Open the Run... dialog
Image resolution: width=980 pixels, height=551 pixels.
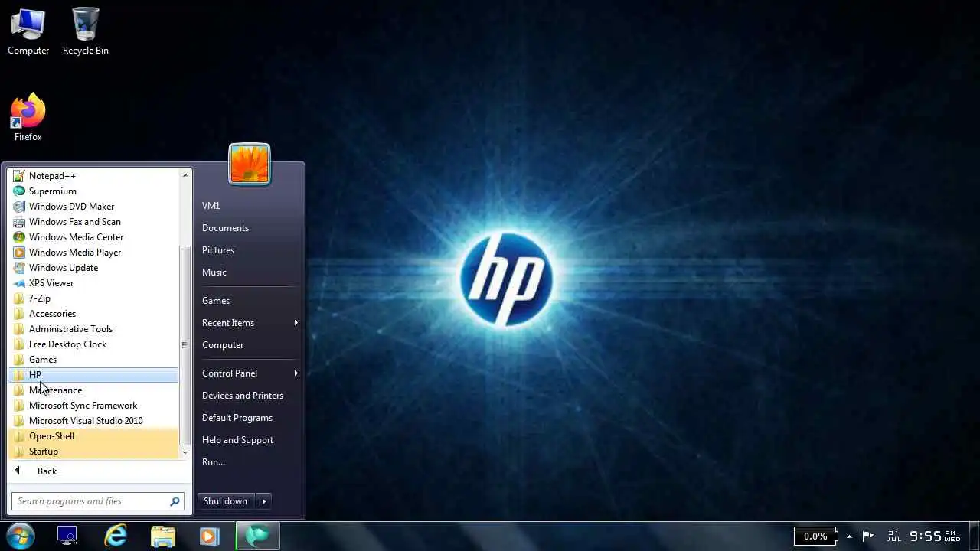click(x=214, y=462)
